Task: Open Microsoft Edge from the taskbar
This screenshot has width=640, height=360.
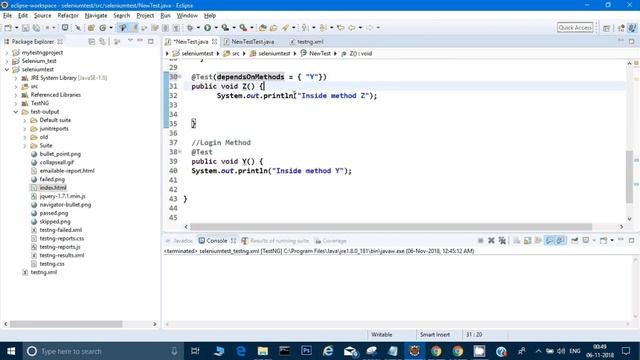Action: (x=241, y=351)
